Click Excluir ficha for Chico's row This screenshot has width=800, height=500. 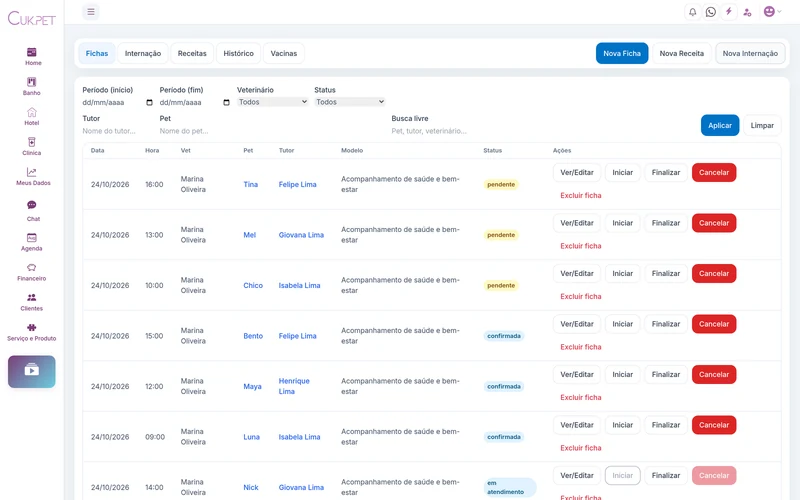(581, 296)
